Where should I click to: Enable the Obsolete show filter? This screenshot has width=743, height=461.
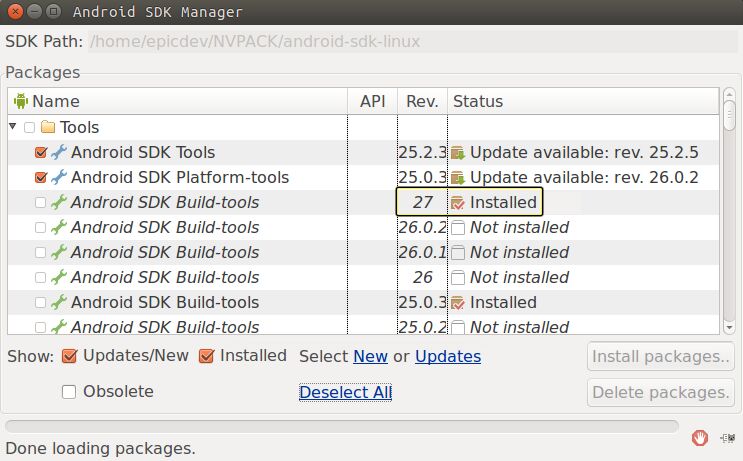(x=69, y=392)
